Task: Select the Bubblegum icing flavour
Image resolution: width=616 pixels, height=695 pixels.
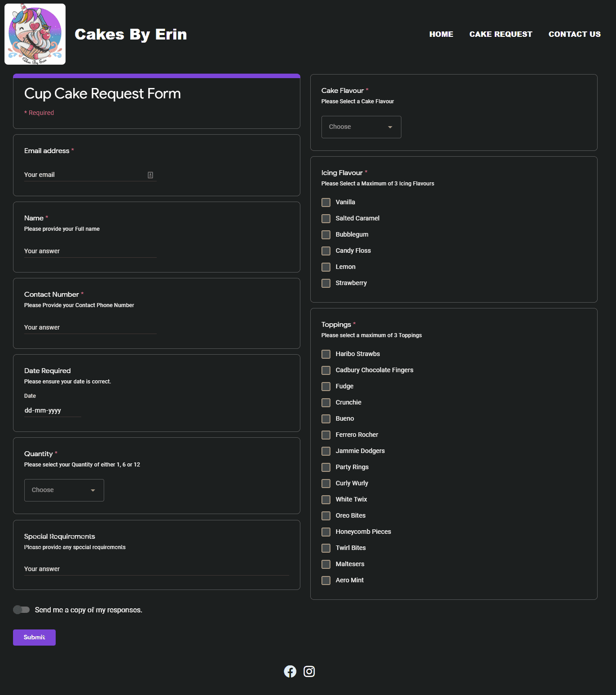Action: click(326, 235)
